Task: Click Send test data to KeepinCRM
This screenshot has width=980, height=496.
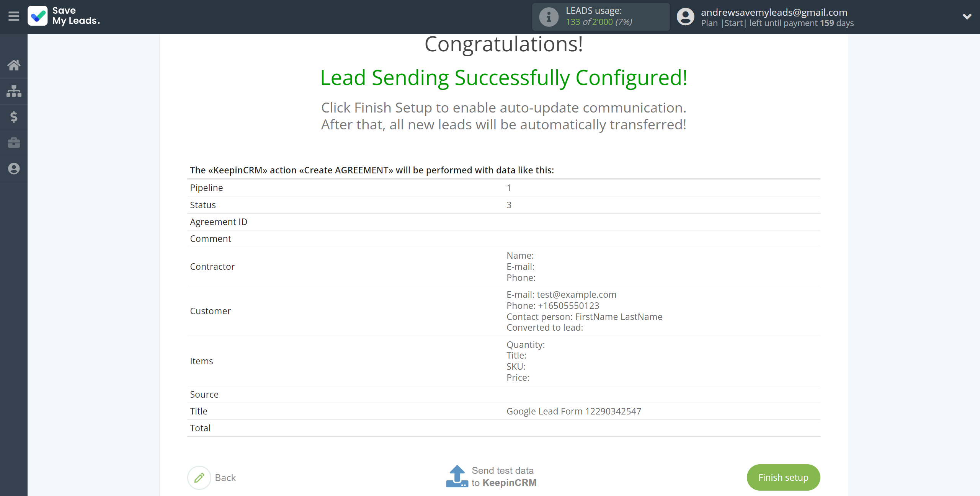Action: pos(503,477)
